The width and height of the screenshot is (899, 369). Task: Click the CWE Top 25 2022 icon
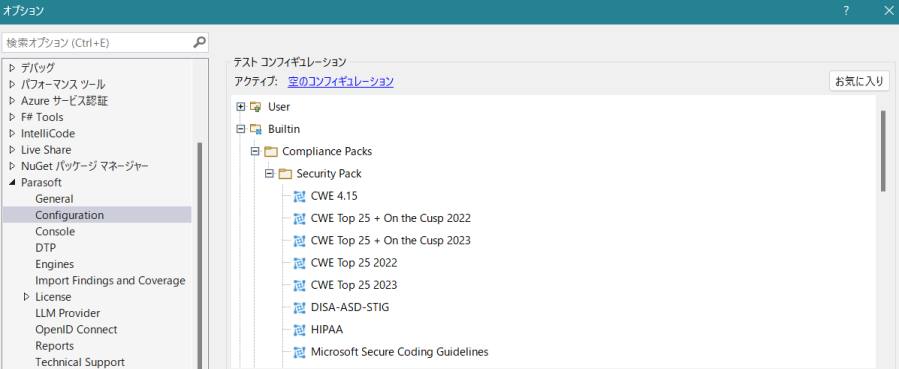tap(299, 263)
